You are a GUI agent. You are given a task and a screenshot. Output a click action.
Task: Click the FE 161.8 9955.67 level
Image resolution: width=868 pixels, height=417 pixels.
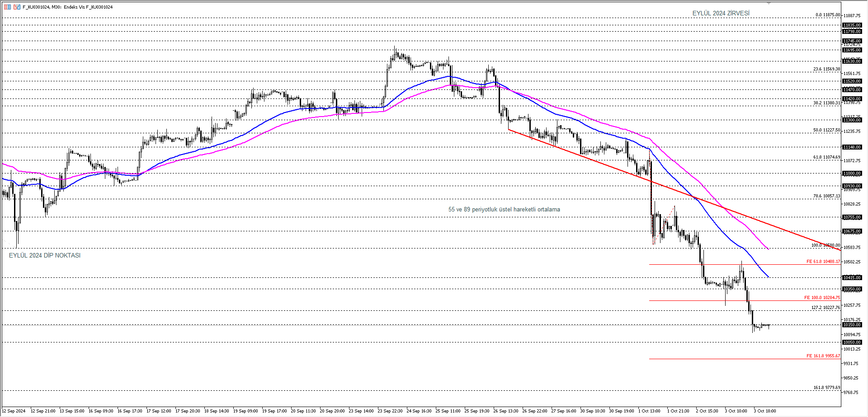(x=823, y=356)
